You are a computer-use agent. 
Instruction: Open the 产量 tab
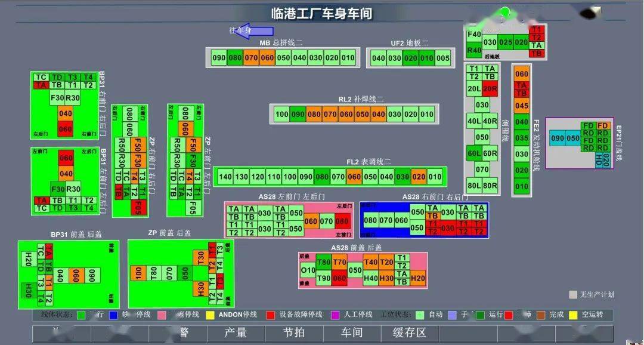[236, 332]
